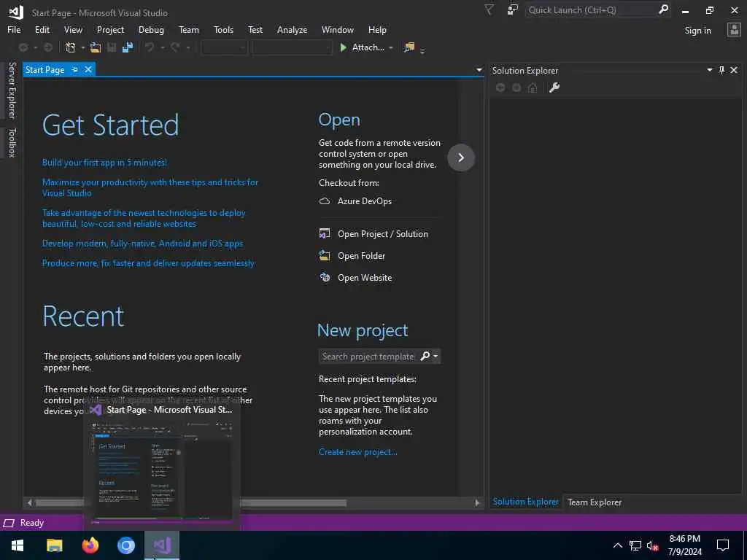Click the Navigate Backward toolbar icon

point(23,47)
